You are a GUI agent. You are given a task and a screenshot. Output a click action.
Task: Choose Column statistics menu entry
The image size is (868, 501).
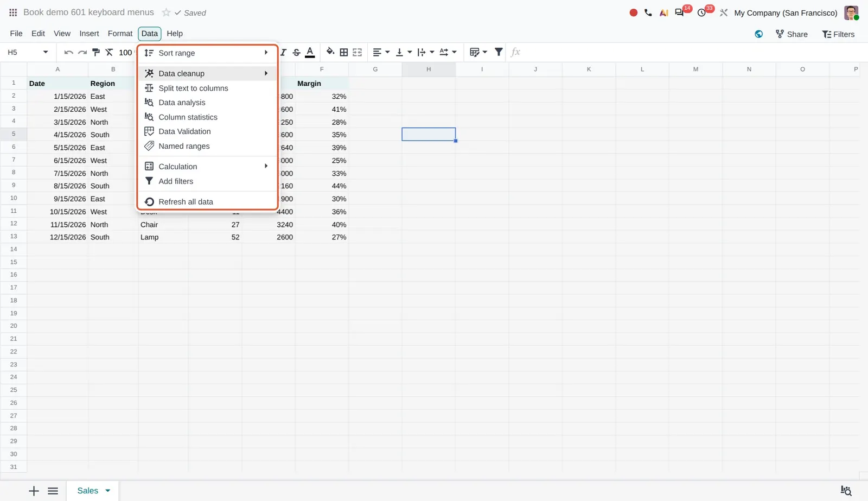[x=207, y=117]
